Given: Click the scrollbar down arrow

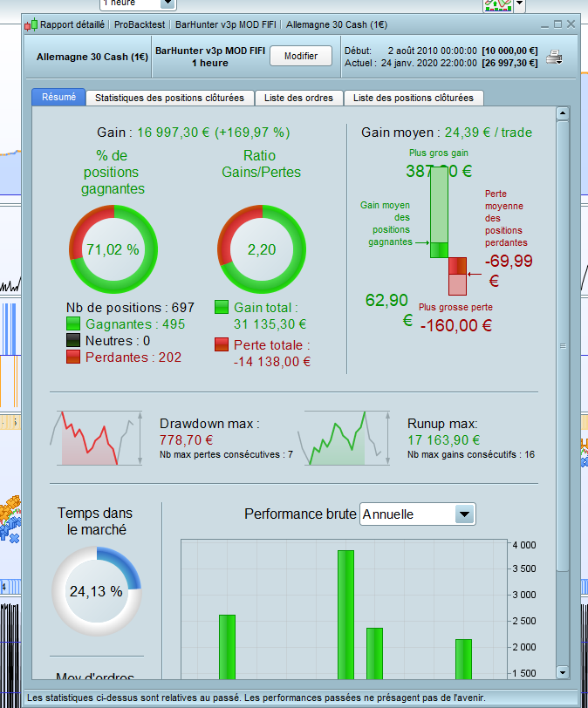Looking at the screenshot, I should pyautogui.click(x=562, y=672).
